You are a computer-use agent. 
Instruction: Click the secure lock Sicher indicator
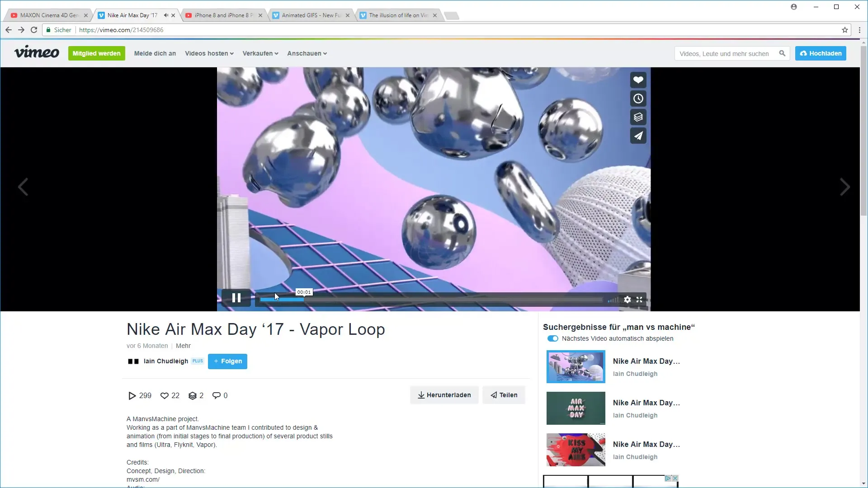[59, 30]
